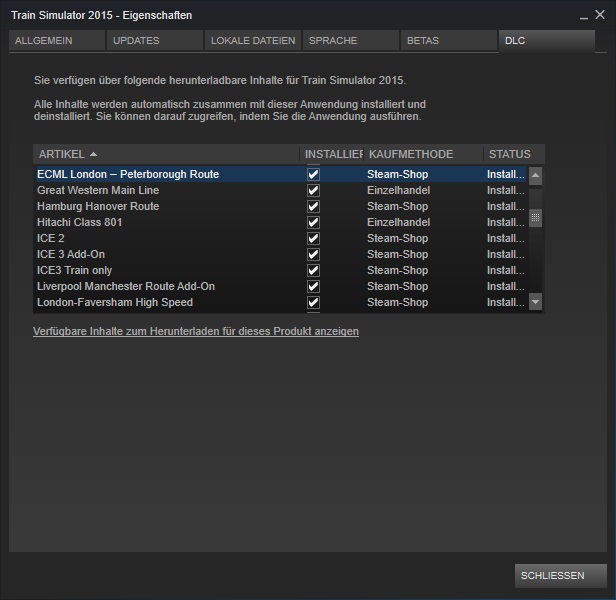Image resolution: width=616 pixels, height=600 pixels.
Task: Select the Great Western Main Line row
Action: (280, 190)
